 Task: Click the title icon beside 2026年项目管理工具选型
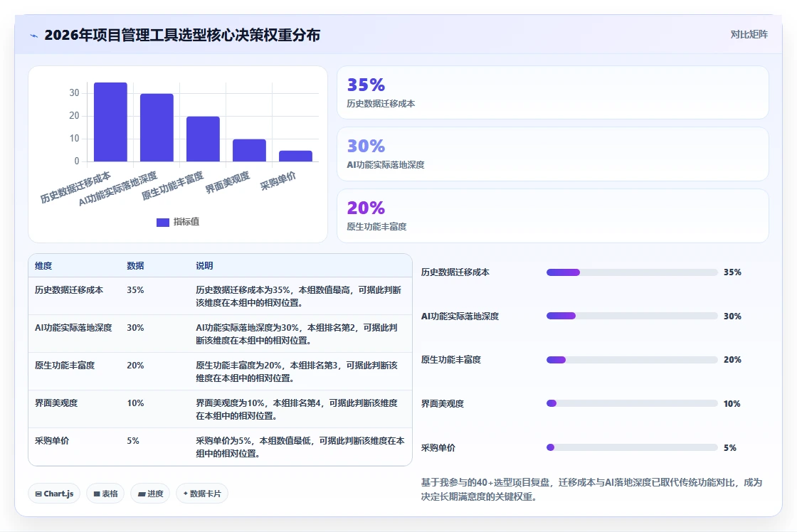(x=34, y=36)
